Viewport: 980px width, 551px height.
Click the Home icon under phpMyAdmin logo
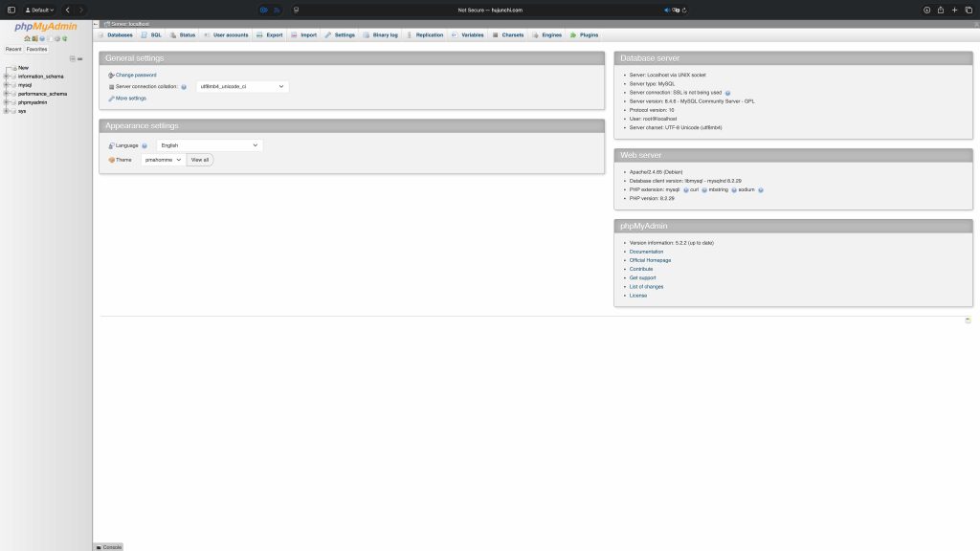coord(27,38)
